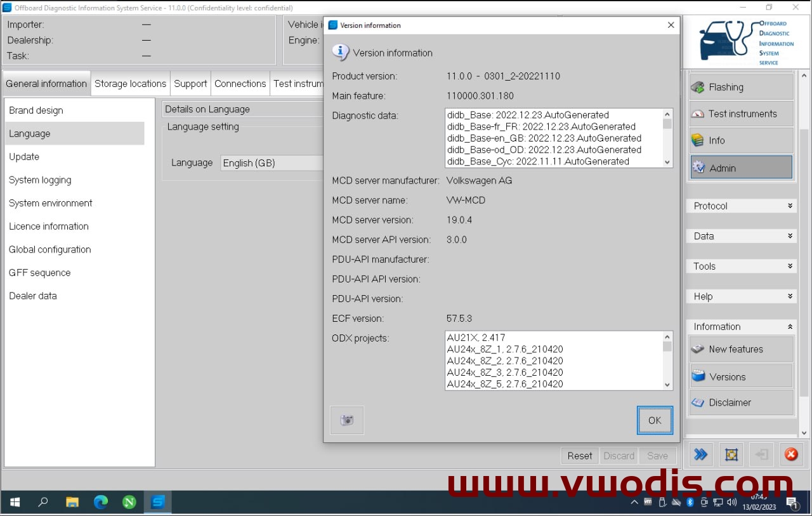Expand the Data section
Viewport: 812px width, 516px height.
(742, 236)
